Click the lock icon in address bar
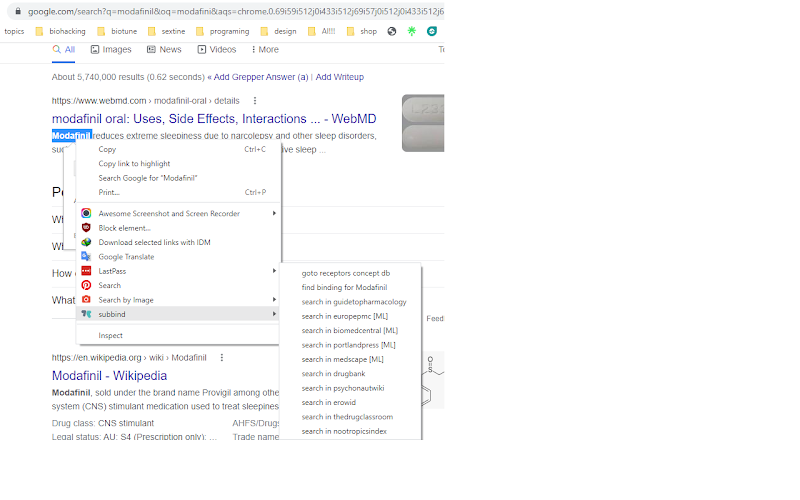 [18, 11]
